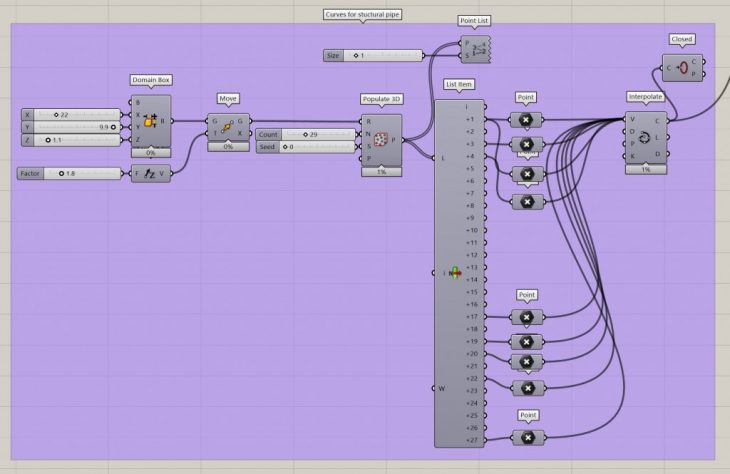Screen dimensions: 730x474
Task: Click Point parameter wired to List Item +1
Action: [x=526, y=120]
